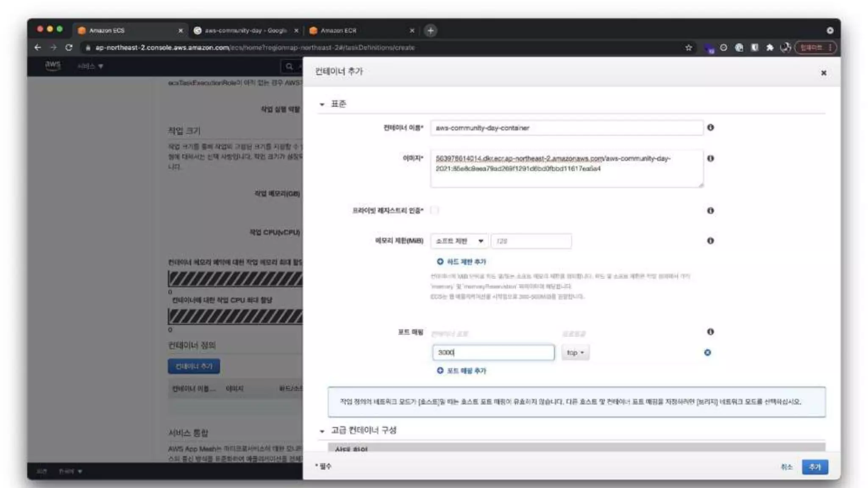Open browser extensions puzzle icon

[x=770, y=47]
